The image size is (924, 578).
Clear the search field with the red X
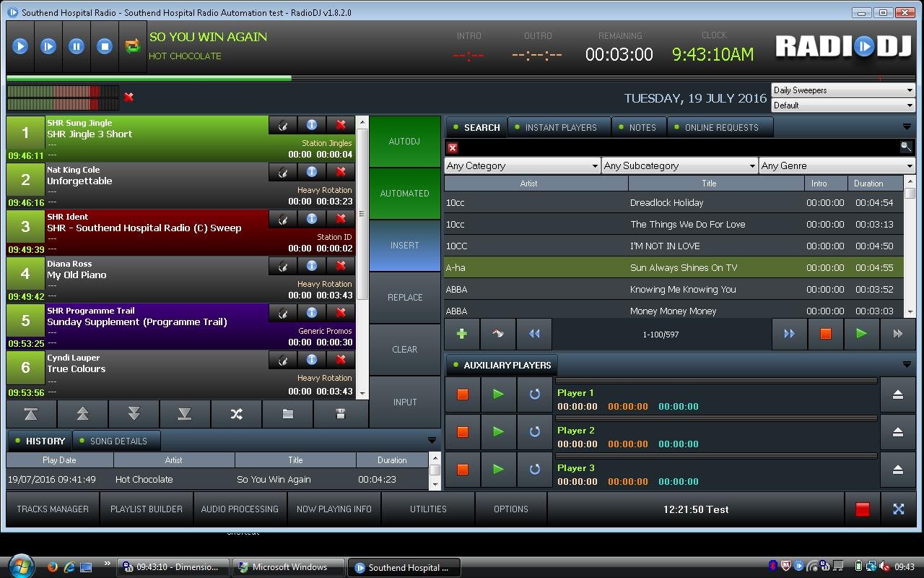click(x=453, y=147)
